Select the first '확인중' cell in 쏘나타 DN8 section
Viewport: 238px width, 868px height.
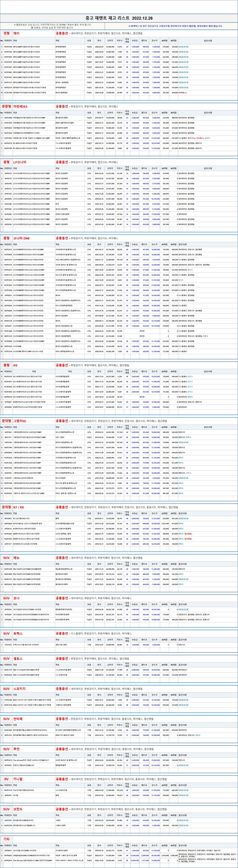(142, 331)
